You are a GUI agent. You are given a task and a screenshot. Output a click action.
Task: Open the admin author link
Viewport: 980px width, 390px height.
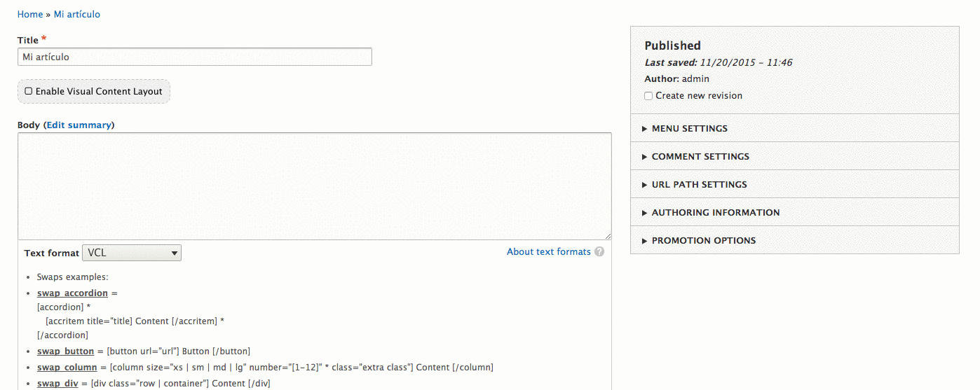(695, 78)
